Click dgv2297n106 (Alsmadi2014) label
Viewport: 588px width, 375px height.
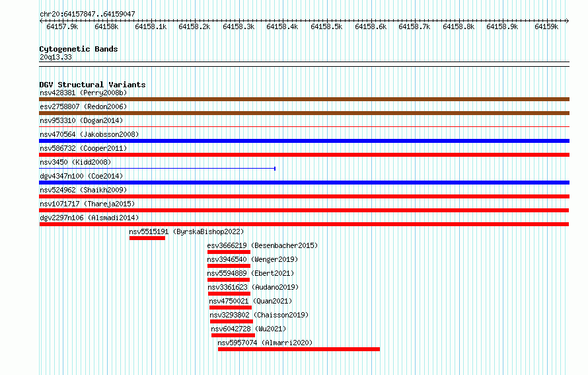[89, 218]
